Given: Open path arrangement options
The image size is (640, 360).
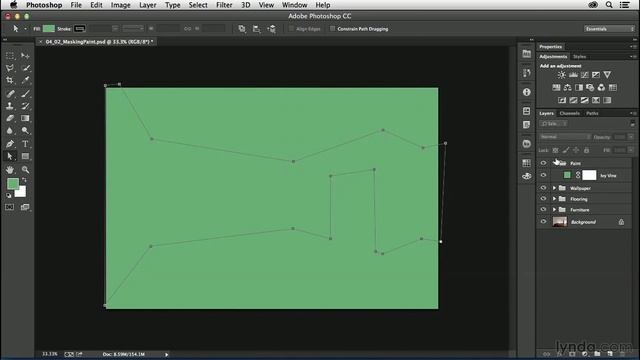Looking at the screenshot, I should click(271, 29).
